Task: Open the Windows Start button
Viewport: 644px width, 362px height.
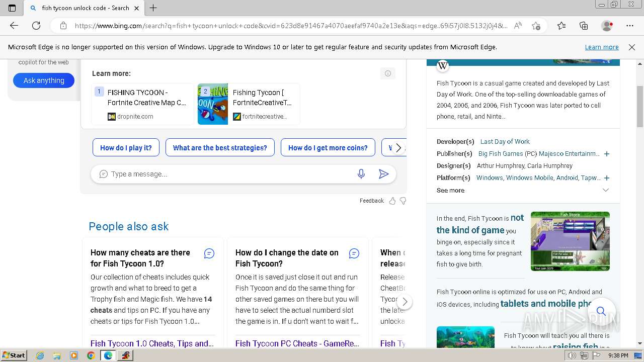Action: tap(14, 355)
